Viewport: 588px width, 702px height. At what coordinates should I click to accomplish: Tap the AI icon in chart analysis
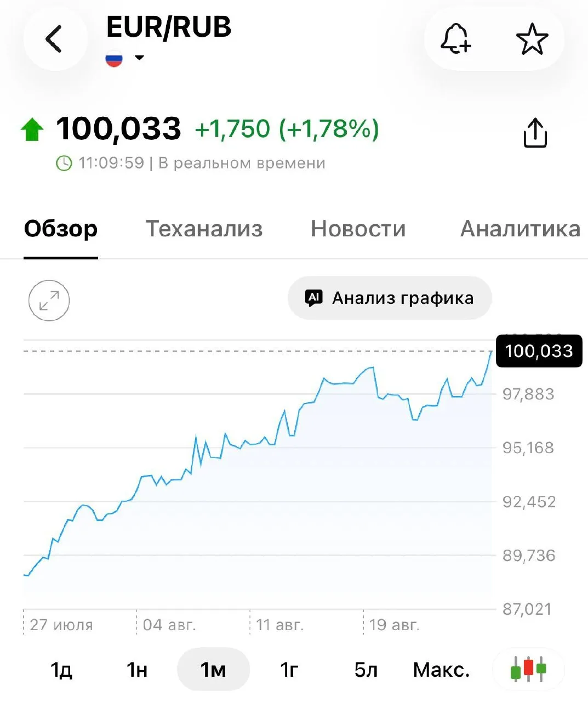click(313, 298)
